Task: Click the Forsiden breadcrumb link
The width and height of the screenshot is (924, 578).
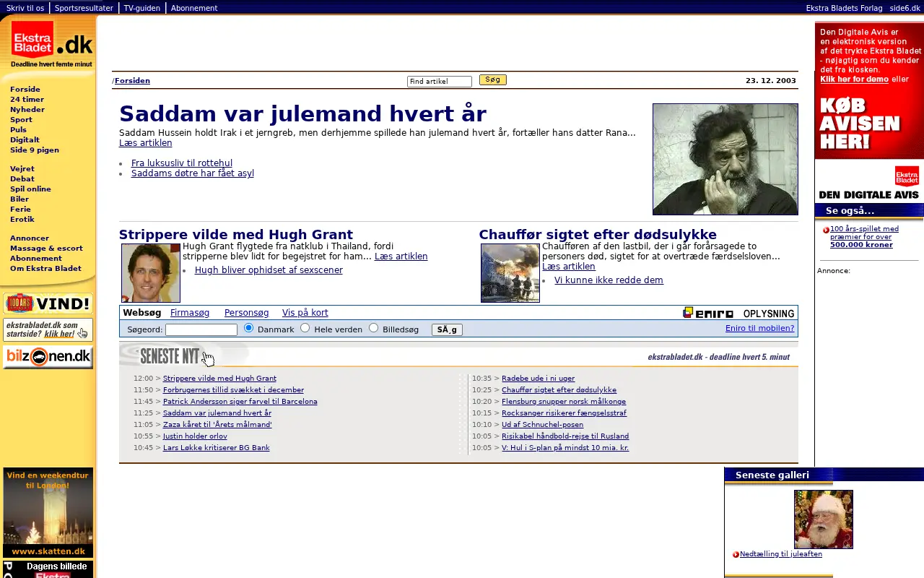Action: [x=132, y=81]
